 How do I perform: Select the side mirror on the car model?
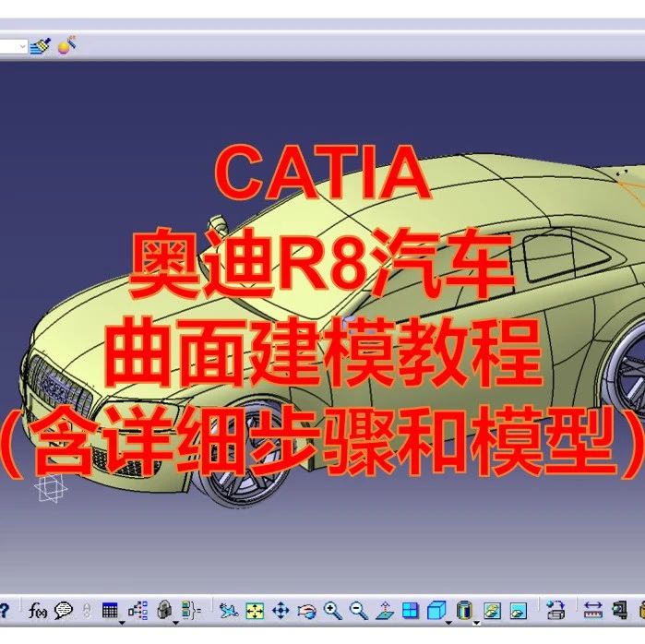(218, 225)
